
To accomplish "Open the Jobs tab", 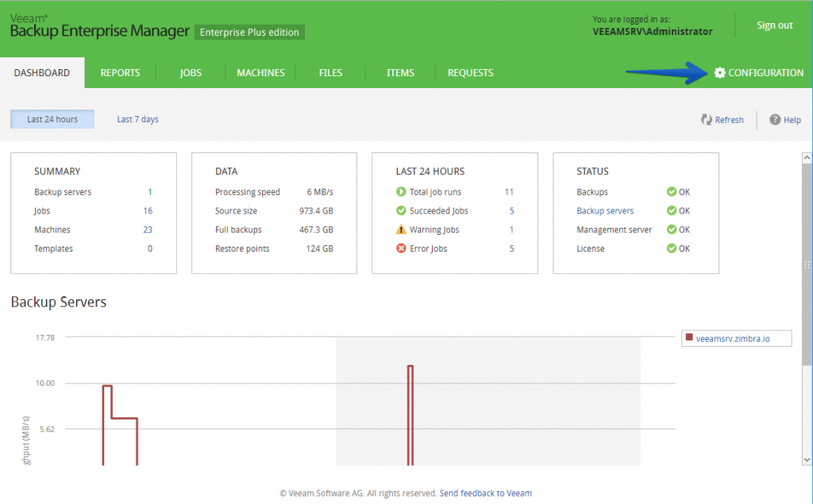I will point(191,72).
